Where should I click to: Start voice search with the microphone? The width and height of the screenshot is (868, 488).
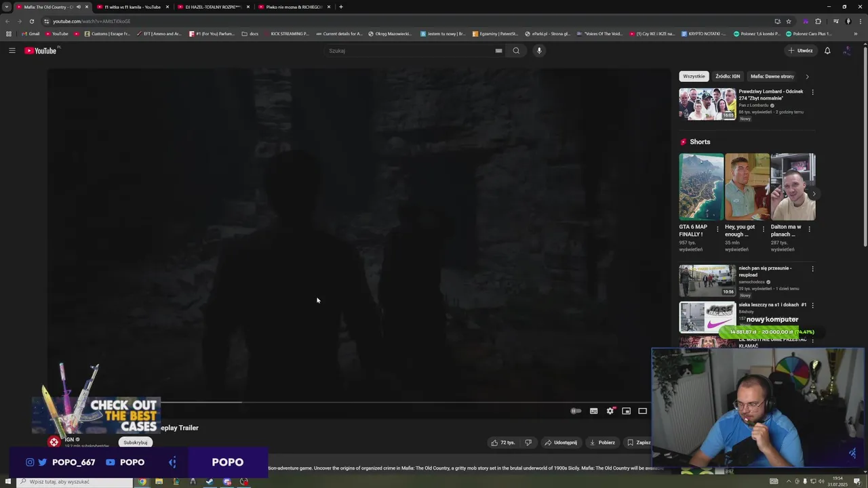[x=539, y=51]
